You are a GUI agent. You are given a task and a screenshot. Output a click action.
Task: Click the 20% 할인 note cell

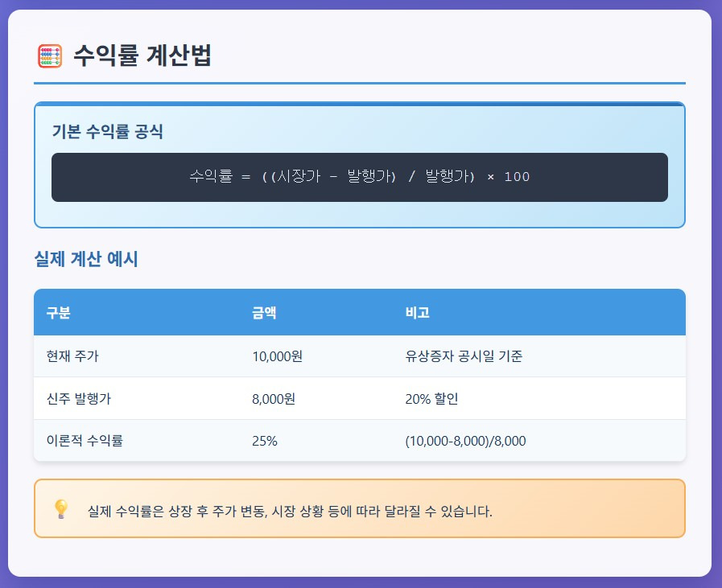point(431,398)
